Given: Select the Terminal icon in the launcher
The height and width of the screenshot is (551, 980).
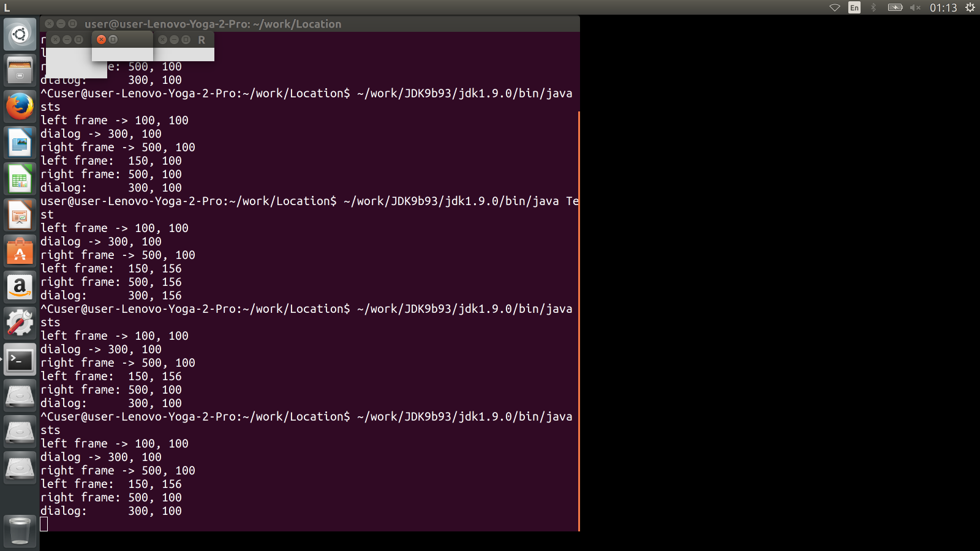Looking at the screenshot, I should click(20, 360).
